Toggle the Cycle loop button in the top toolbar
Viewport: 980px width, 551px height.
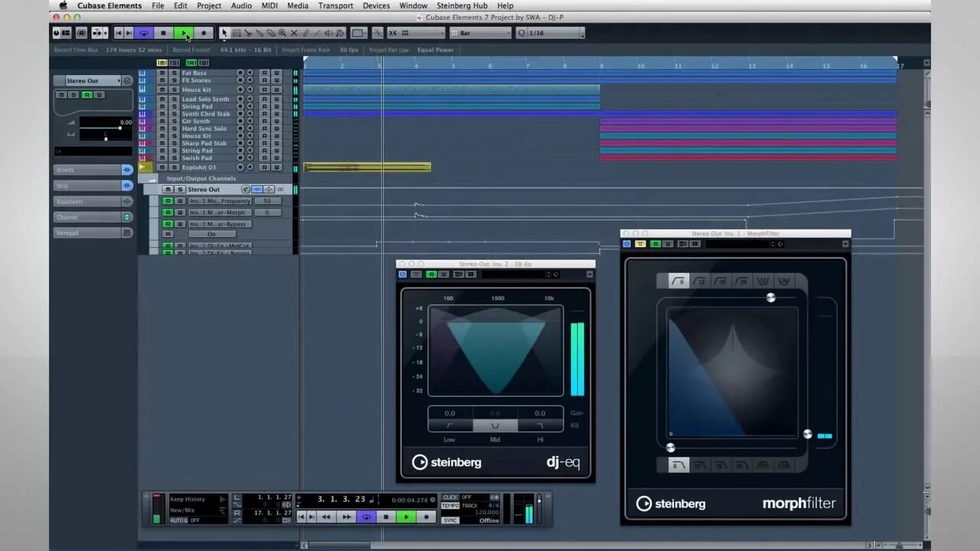point(143,33)
